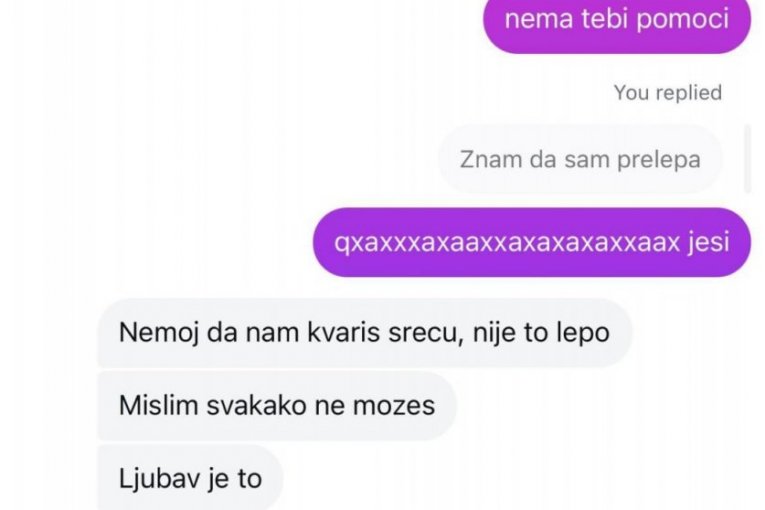The image size is (765, 510).
Task: Select the 'Ljubav je to' message bubble
Action: point(191,478)
